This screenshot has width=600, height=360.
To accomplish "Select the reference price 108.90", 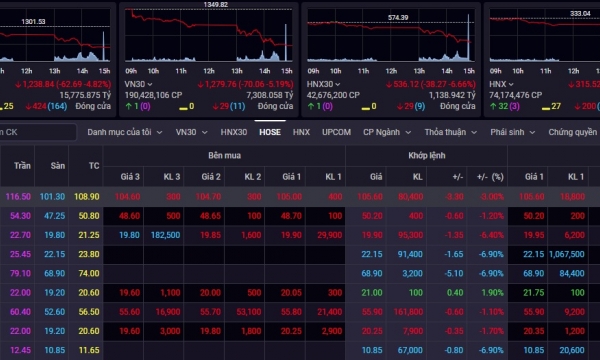I will pyautogui.click(x=87, y=197).
